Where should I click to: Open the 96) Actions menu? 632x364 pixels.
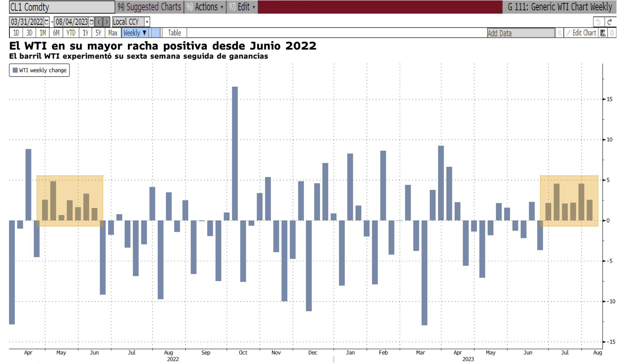click(x=205, y=7)
